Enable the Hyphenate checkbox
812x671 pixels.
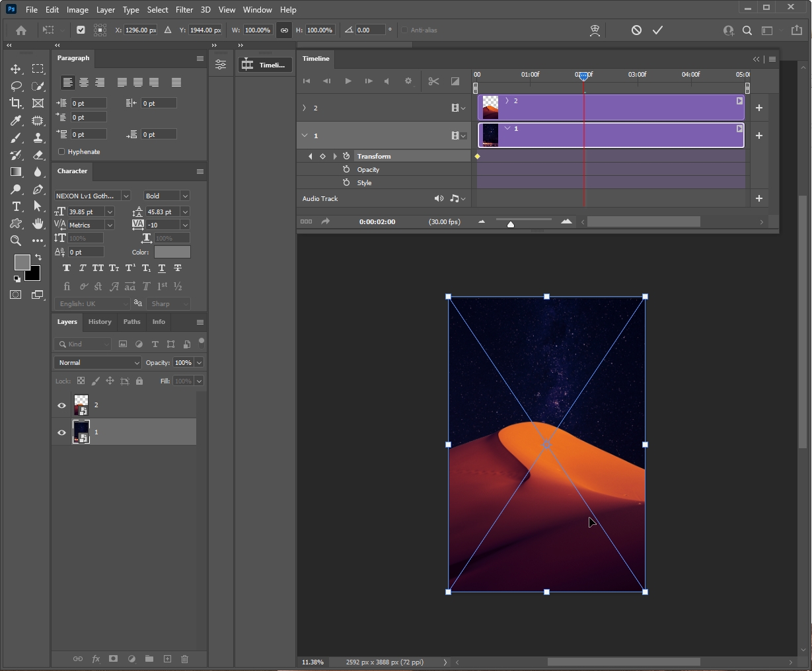(62, 152)
